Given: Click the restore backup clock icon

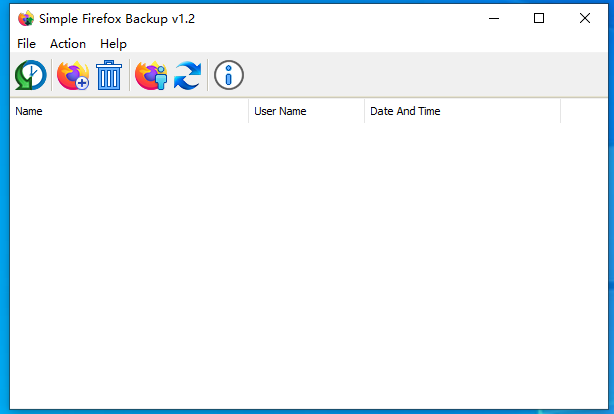Looking at the screenshot, I should point(31,75).
